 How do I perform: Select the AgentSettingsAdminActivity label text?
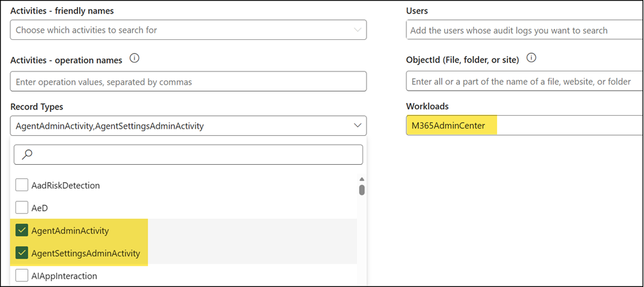click(x=86, y=254)
